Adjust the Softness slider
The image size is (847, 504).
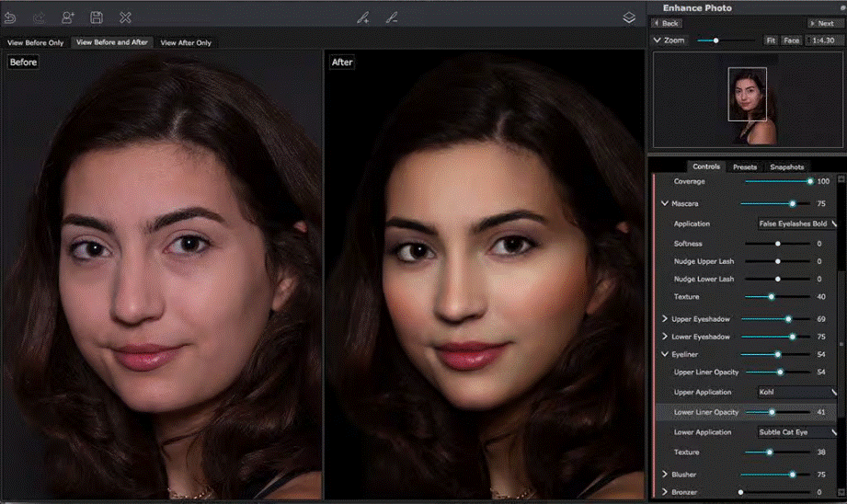[778, 244]
